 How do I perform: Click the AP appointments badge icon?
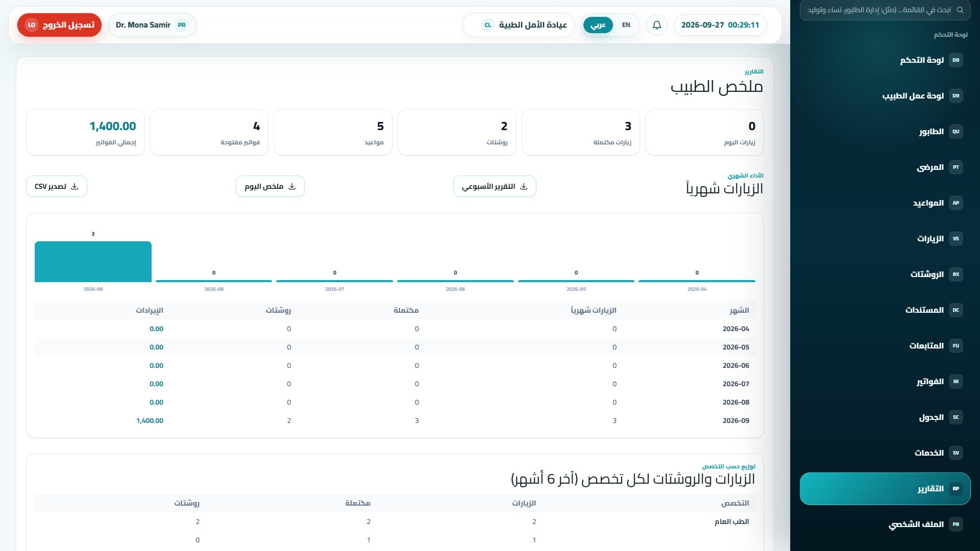(x=956, y=203)
